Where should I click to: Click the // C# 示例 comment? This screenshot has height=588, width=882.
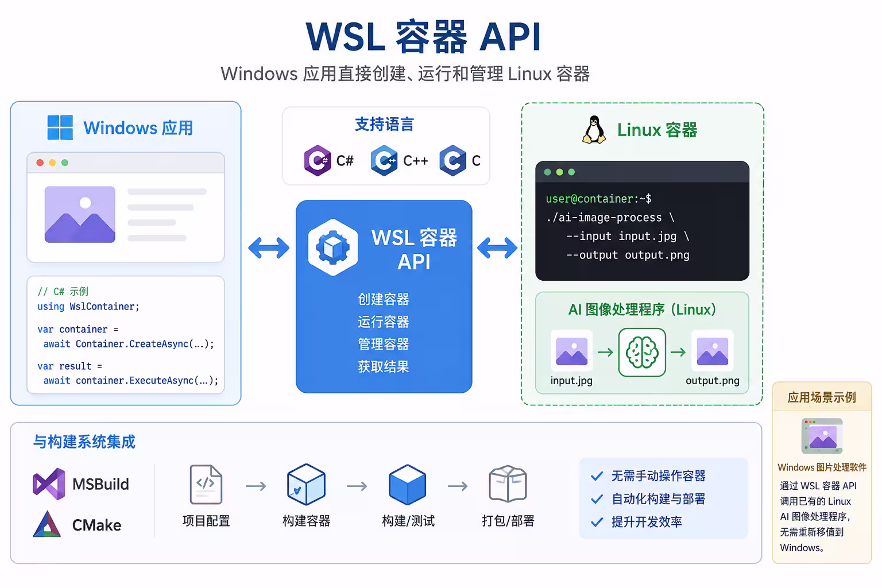(x=63, y=292)
